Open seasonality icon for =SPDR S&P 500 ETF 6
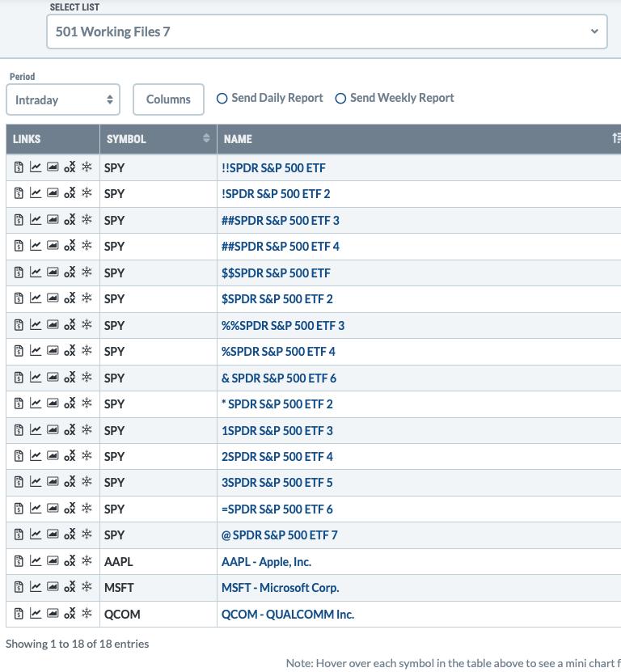 click(x=87, y=509)
